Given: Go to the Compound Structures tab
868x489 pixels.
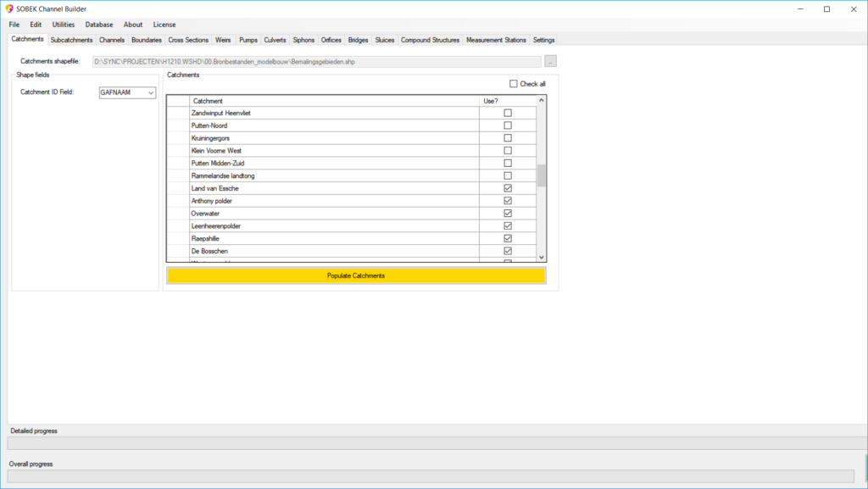Looking at the screenshot, I should point(430,40).
